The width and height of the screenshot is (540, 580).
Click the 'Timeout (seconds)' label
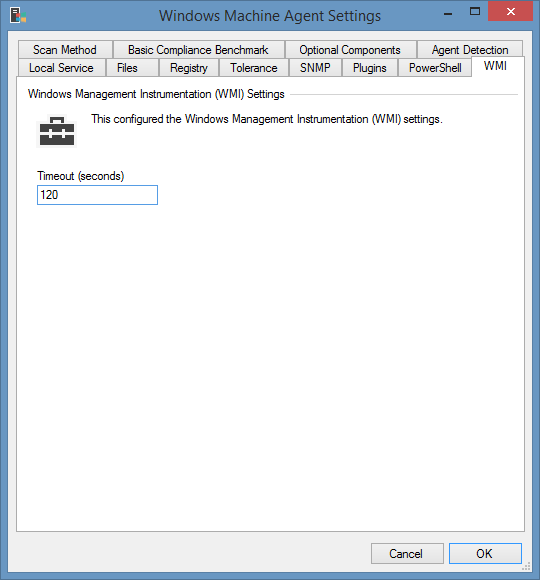[81, 176]
